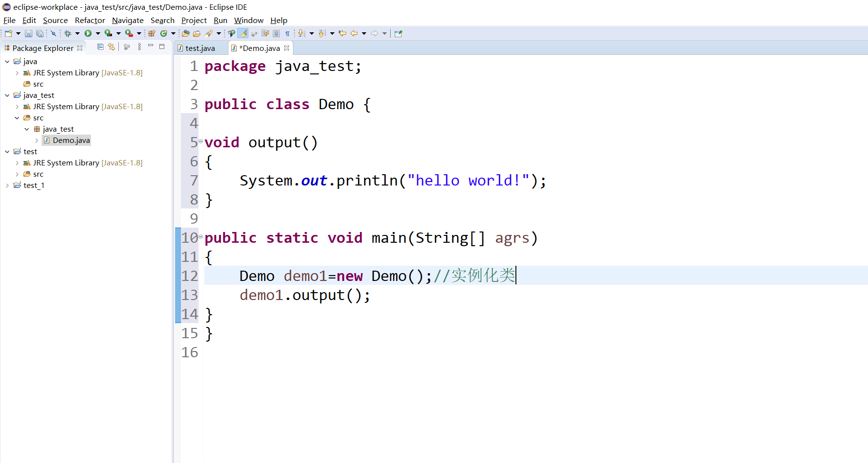This screenshot has width=868, height=463.
Task: Open the Debug configurations dropdown arrow
Action: point(77,33)
